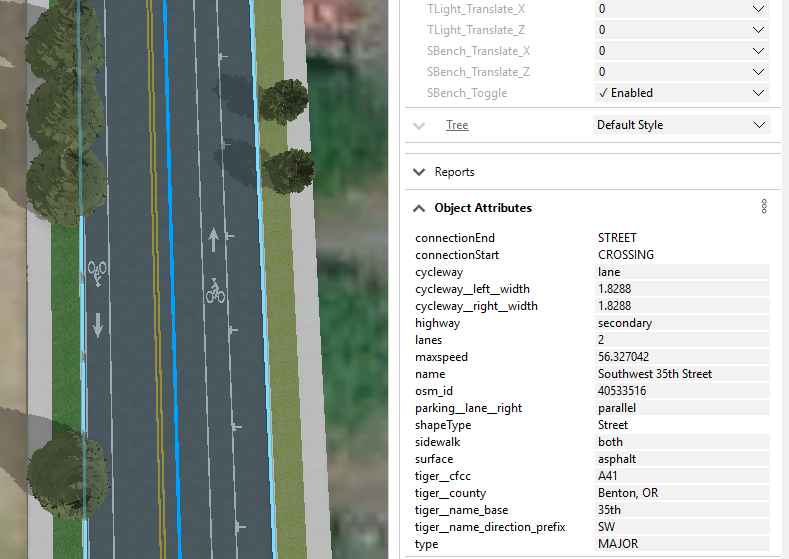The image size is (789, 559).
Task: Click the lanes value '2'
Action: click(682, 340)
